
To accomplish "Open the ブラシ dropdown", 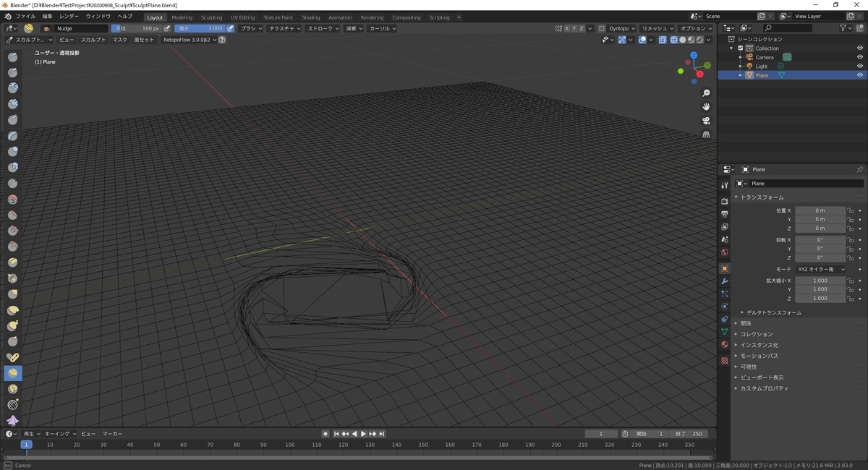I will (x=252, y=28).
